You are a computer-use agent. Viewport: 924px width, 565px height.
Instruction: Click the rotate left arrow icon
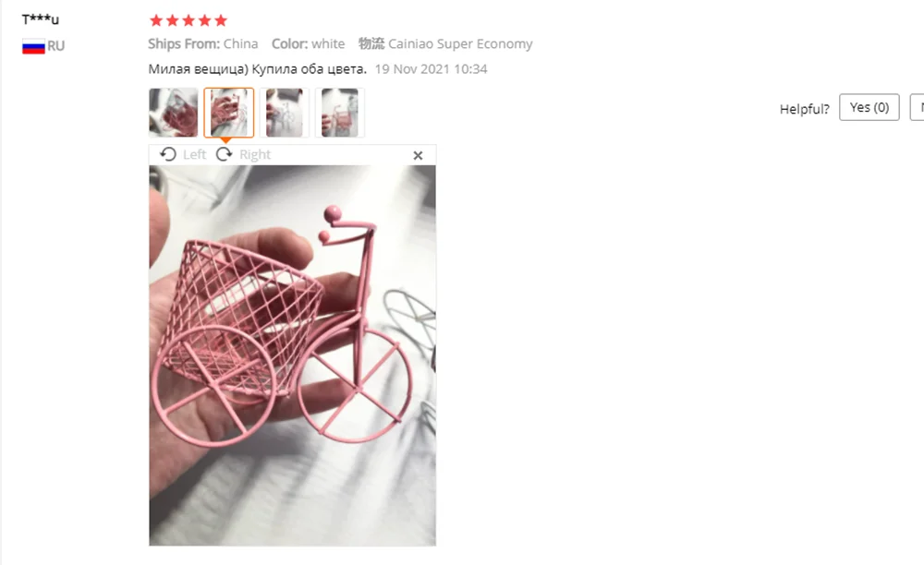coord(168,154)
